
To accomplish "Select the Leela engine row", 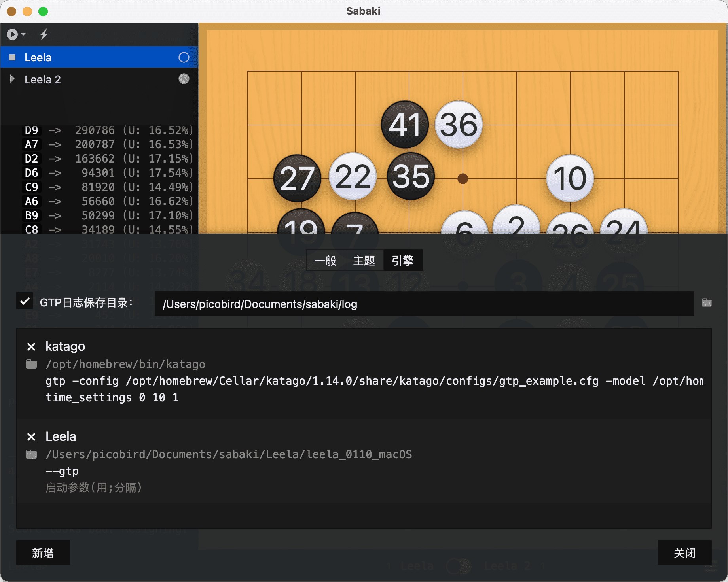I will [99, 57].
